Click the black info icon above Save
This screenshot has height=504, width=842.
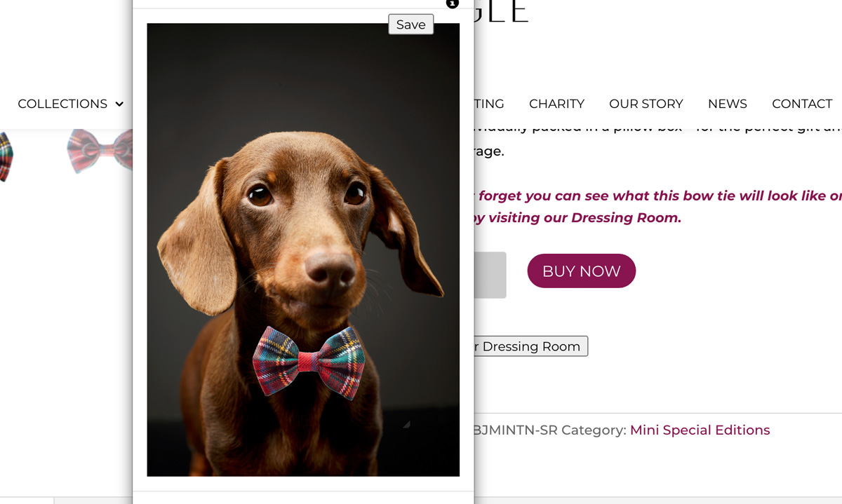(x=453, y=4)
